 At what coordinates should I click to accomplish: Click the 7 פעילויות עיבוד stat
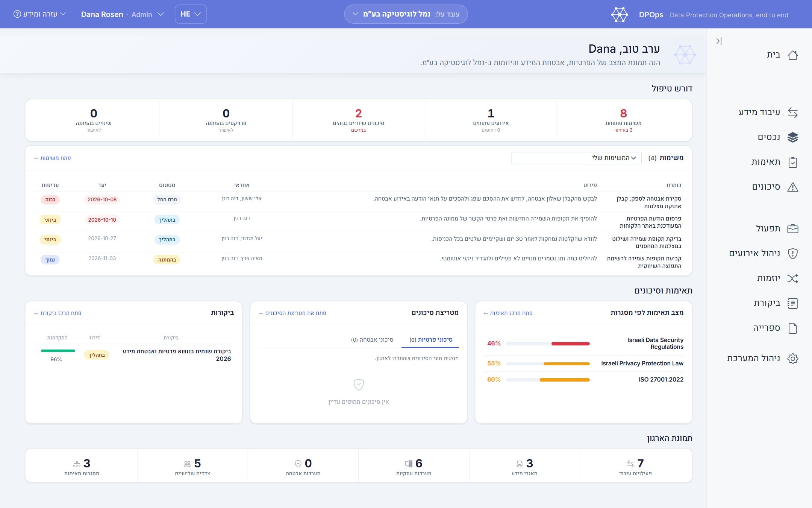coord(636,466)
